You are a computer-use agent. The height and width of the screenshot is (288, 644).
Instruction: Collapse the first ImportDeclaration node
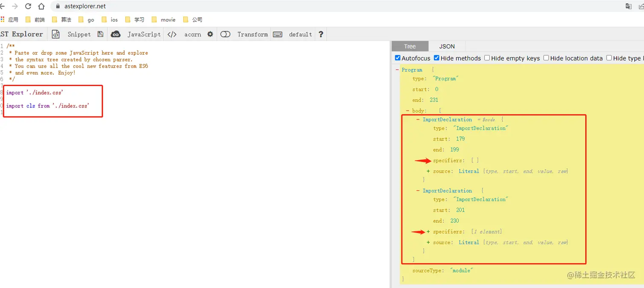418,120
